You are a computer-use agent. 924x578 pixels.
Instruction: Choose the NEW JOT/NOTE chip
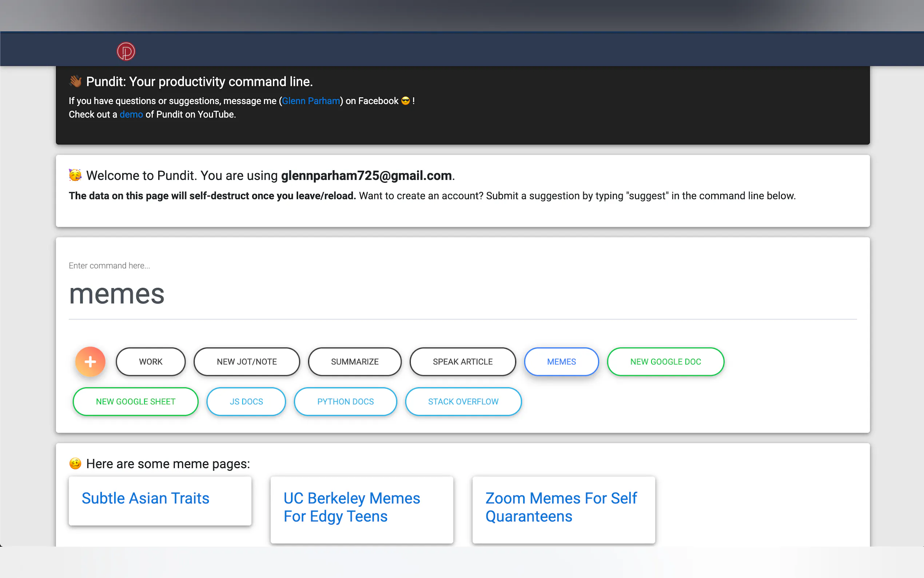tap(247, 362)
